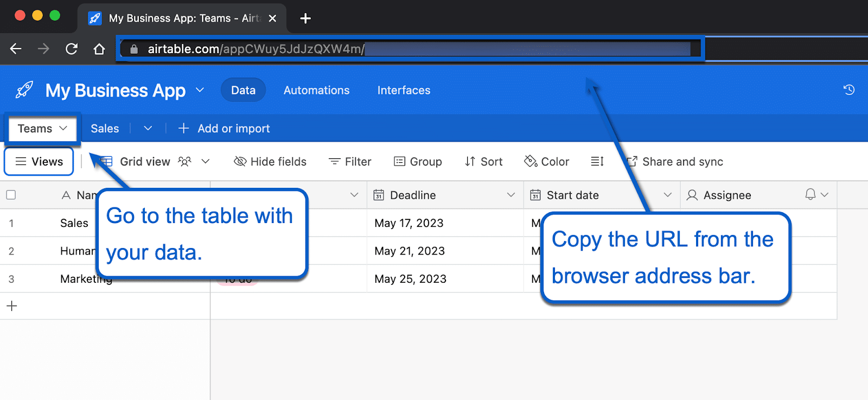868x400 pixels.
Task: Tick the select-all checkbox in header row
Action: (11, 195)
